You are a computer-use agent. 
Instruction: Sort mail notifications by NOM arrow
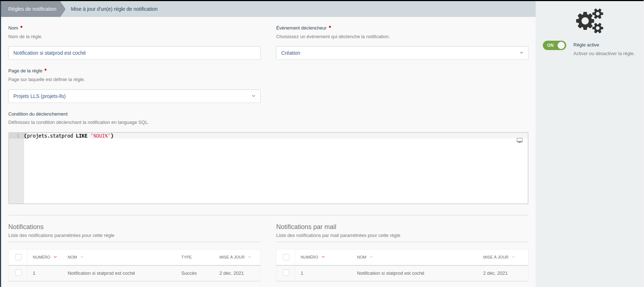[371, 257]
